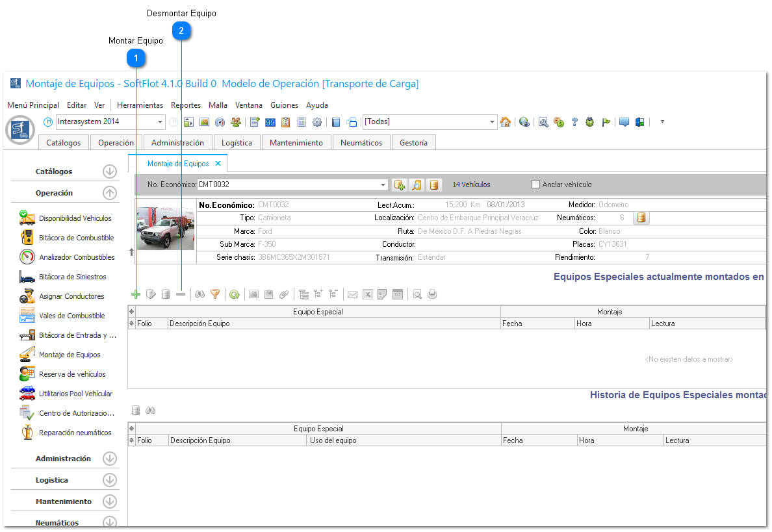The image size is (772, 532).
Task: Collapse the Operación sidebar section
Action: point(110,193)
